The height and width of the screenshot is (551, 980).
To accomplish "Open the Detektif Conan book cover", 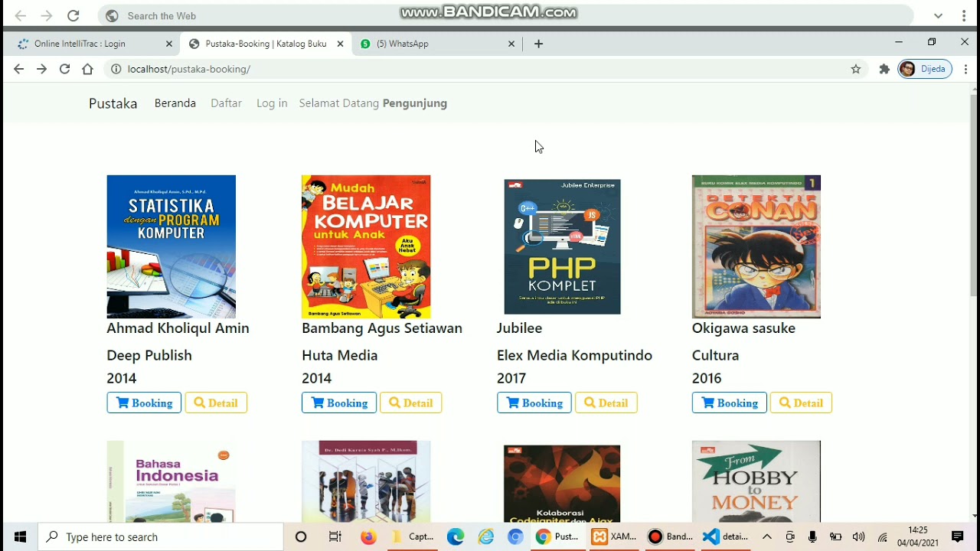I will (x=756, y=246).
